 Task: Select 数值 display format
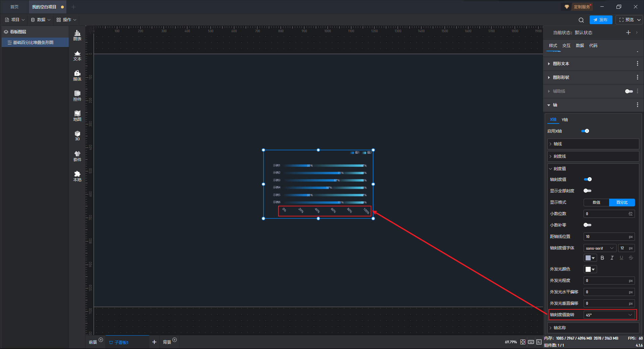tap(596, 202)
